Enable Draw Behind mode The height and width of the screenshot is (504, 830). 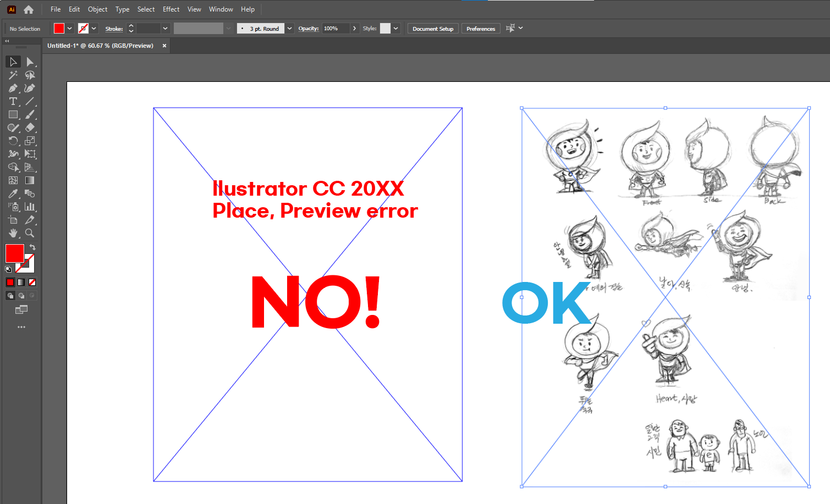coord(21,296)
